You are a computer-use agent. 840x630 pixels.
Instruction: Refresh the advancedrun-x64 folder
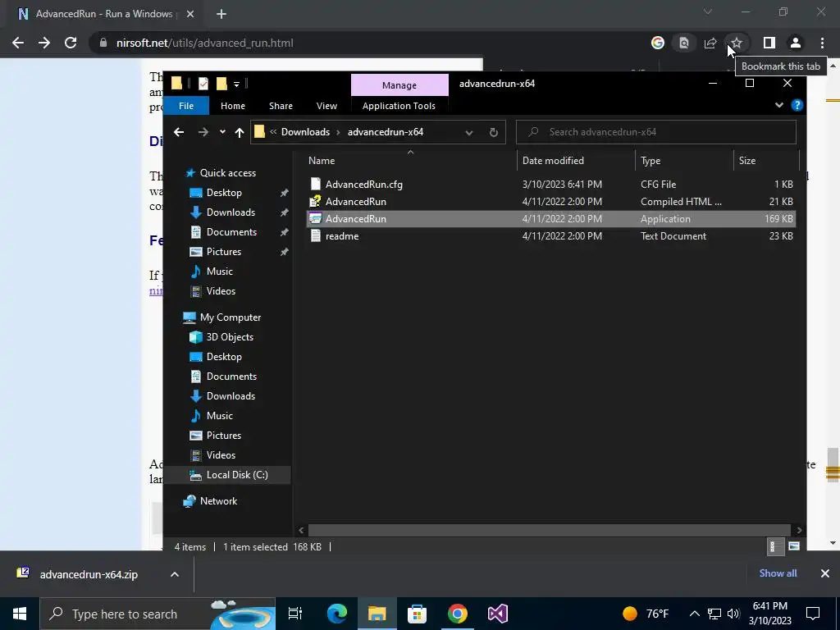point(493,132)
